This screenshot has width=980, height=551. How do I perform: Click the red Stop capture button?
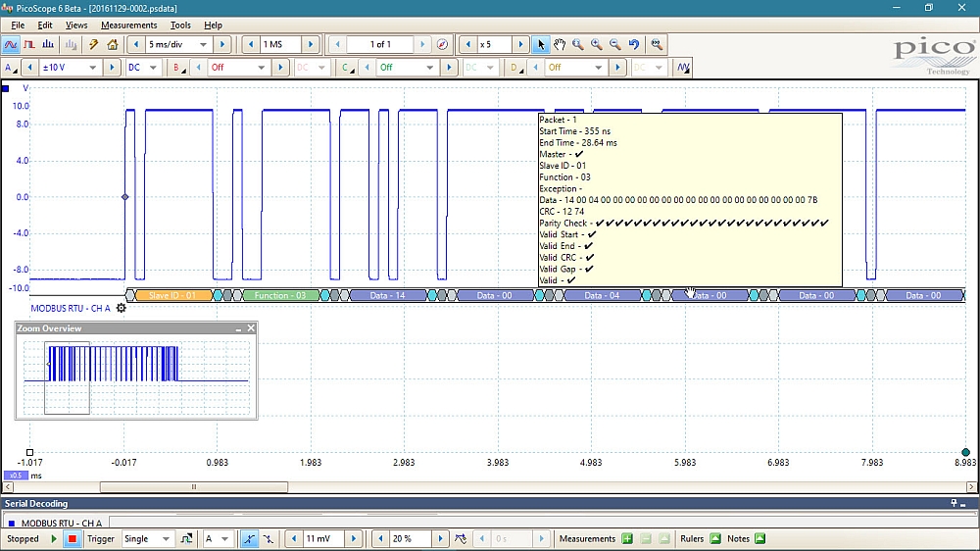pyautogui.click(x=73, y=538)
